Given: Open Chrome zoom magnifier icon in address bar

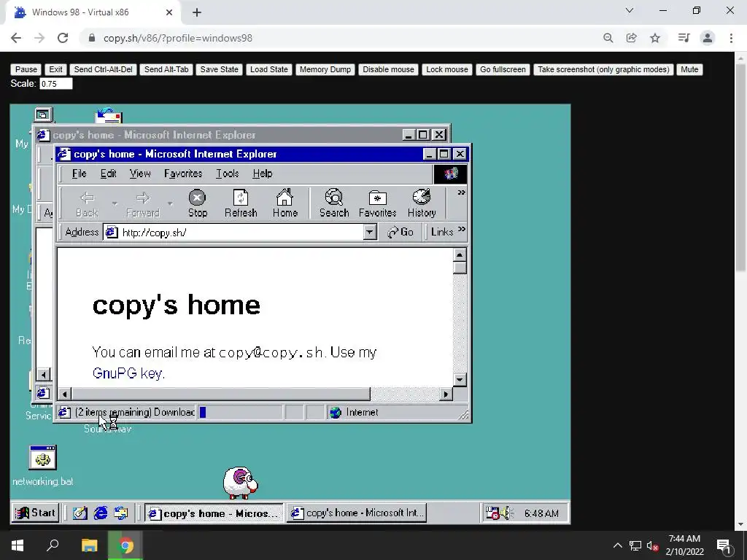Looking at the screenshot, I should (x=608, y=38).
